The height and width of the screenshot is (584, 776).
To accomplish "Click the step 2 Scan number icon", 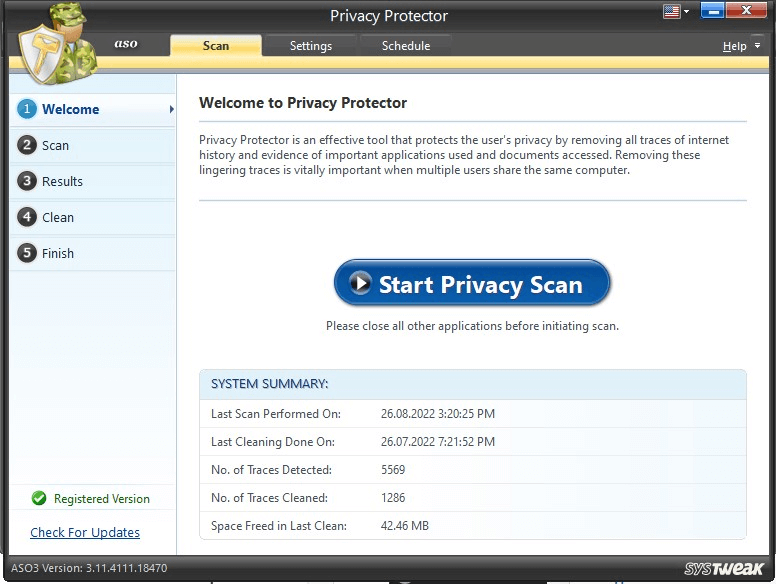I will [27, 145].
